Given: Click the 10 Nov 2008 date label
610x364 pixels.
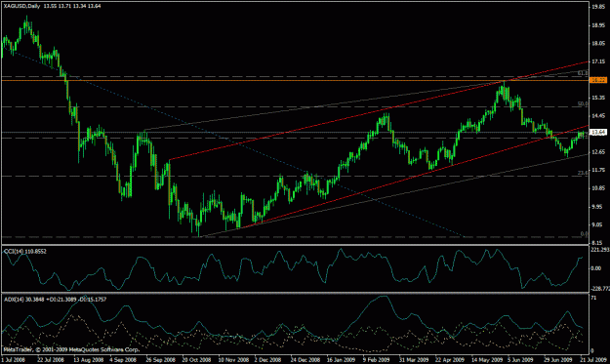Looking at the screenshot, I should coord(233,360).
